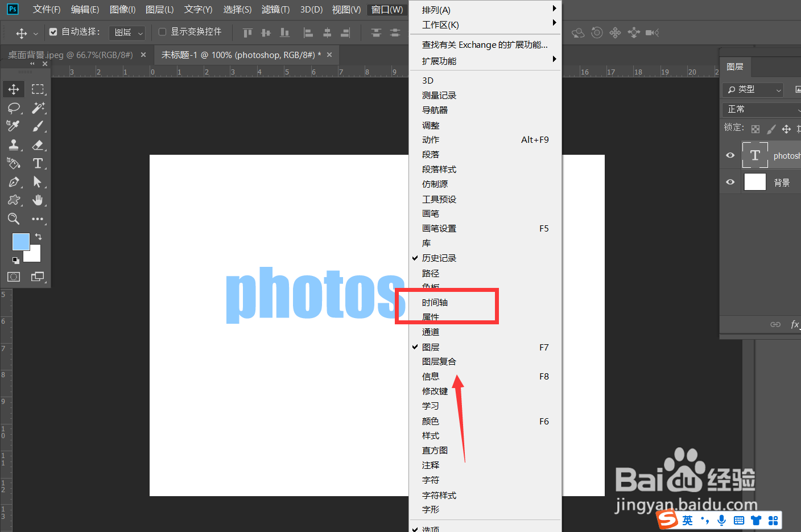Select the Hand tool
Viewport: 801px width, 532px height.
(x=38, y=200)
